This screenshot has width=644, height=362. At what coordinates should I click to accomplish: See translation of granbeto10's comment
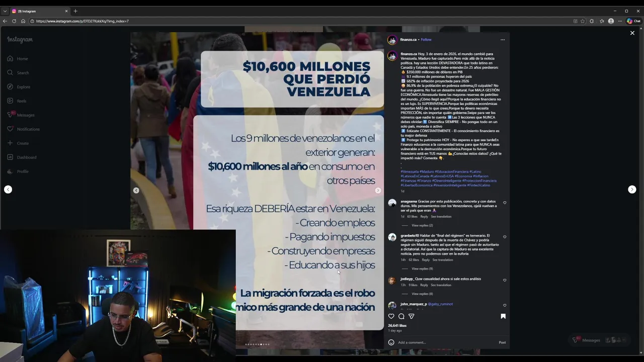click(443, 260)
